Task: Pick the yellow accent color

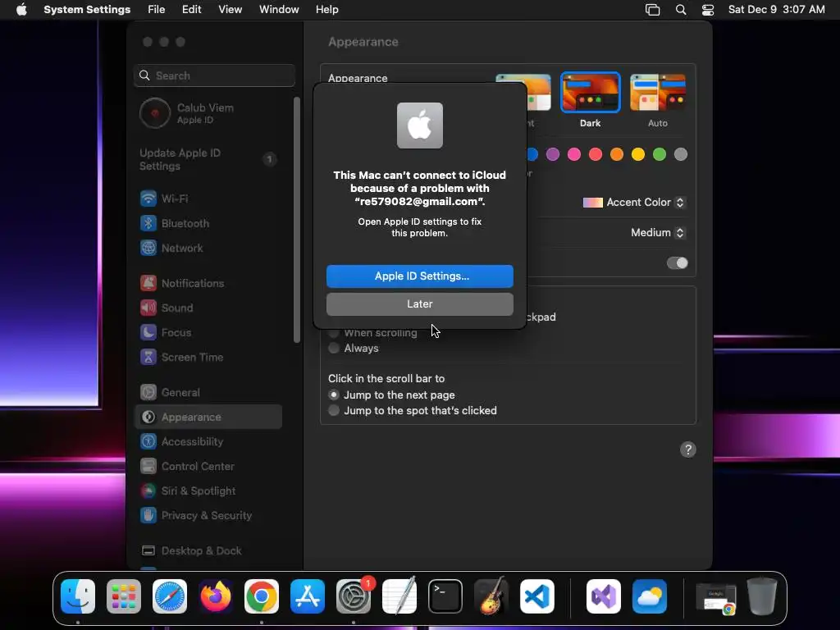Action: (638, 155)
